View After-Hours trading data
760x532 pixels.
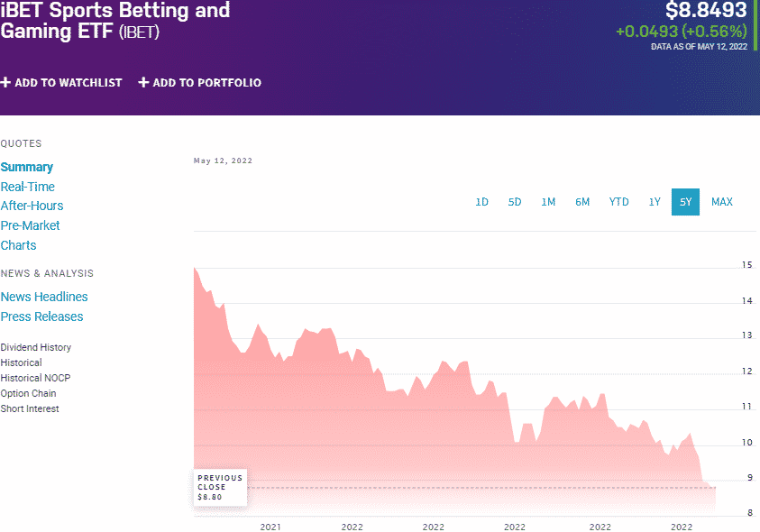coord(32,206)
